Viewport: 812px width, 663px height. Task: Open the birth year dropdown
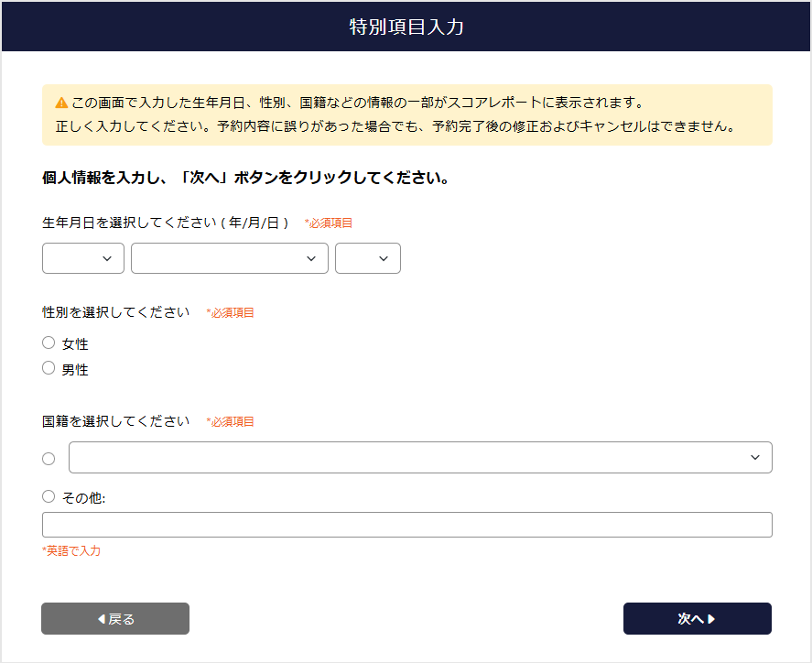coord(82,258)
